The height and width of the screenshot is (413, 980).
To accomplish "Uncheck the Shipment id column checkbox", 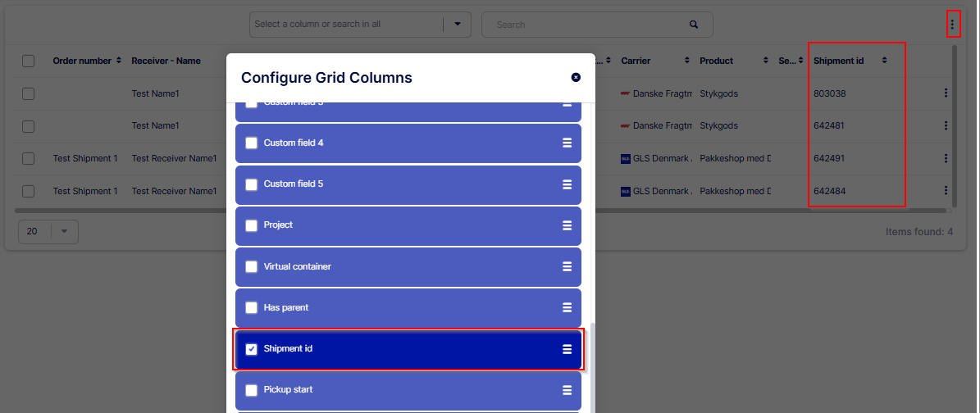I will (252, 349).
